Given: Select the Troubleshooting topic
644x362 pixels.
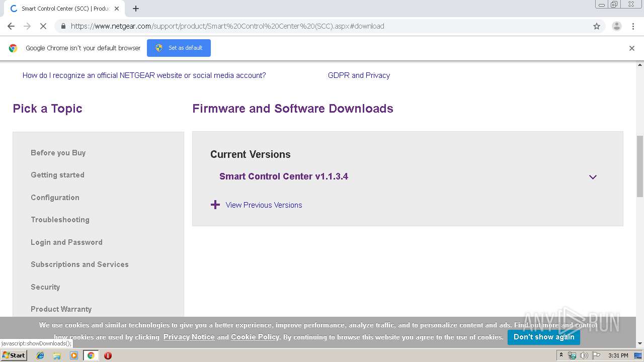Looking at the screenshot, I should (x=60, y=220).
